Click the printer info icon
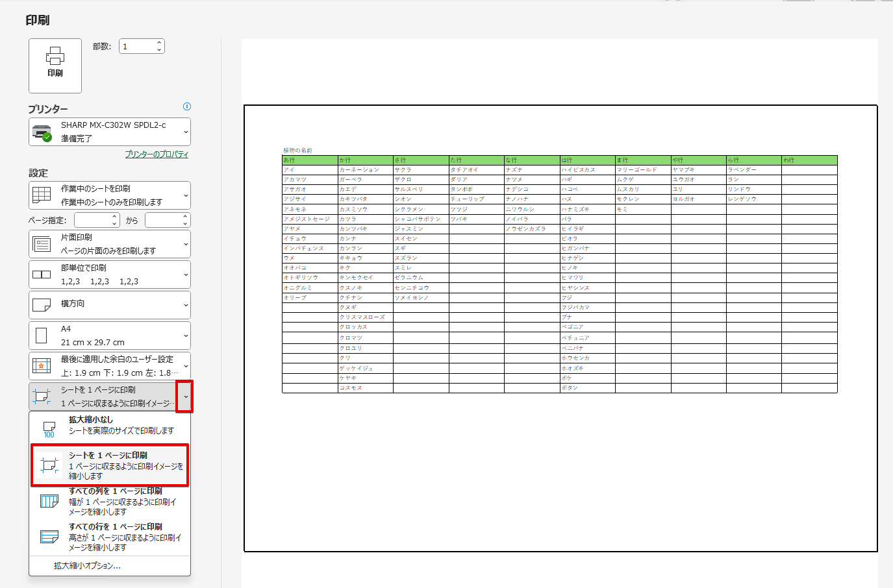Image resolution: width=893 pixels, height=588 pixels. (x=187, y=106)
